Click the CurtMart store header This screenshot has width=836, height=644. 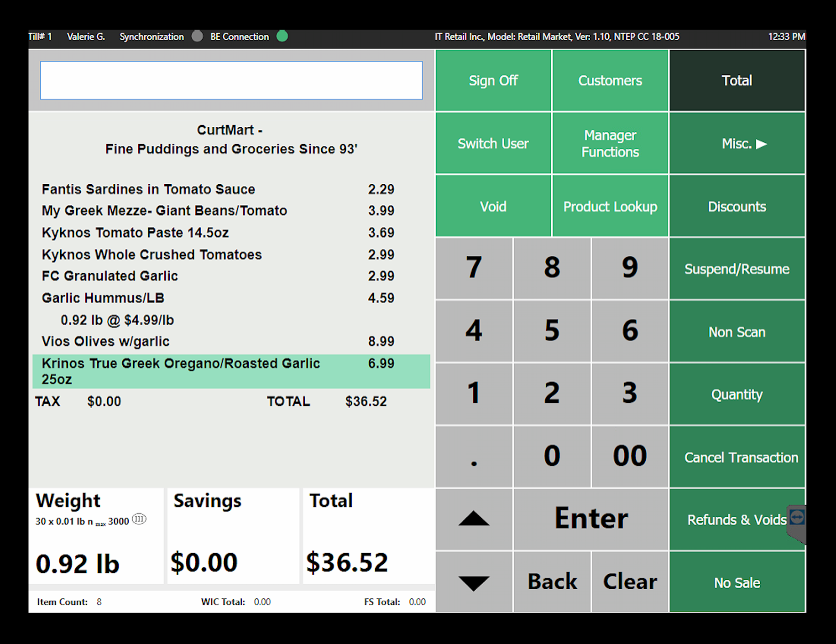(231, 140)
